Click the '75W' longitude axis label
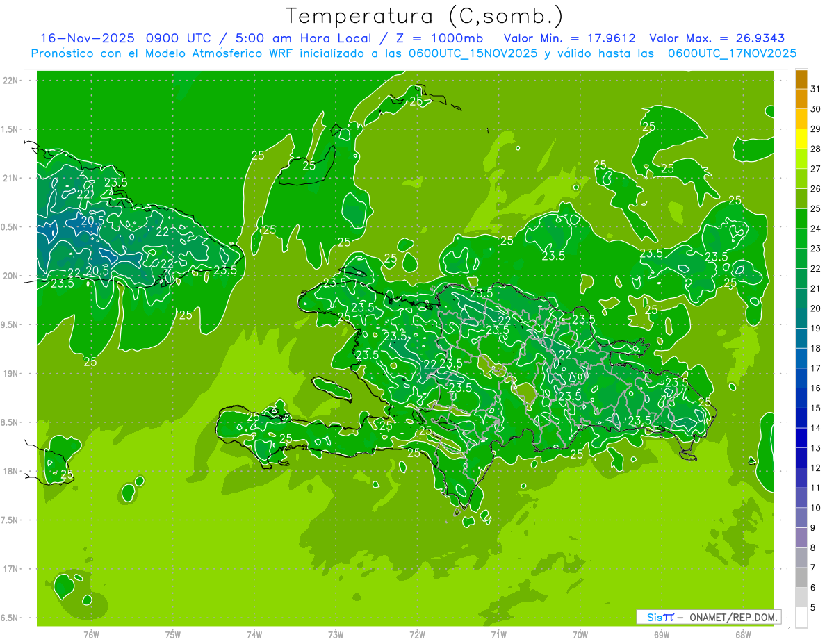 tap(173, 635)
